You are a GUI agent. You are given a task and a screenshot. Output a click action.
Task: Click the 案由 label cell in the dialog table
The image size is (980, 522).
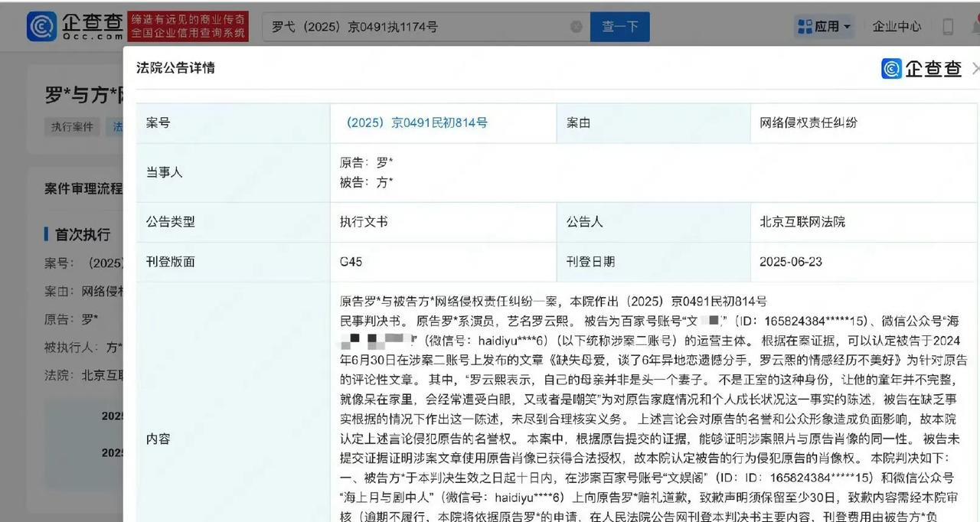653,123
